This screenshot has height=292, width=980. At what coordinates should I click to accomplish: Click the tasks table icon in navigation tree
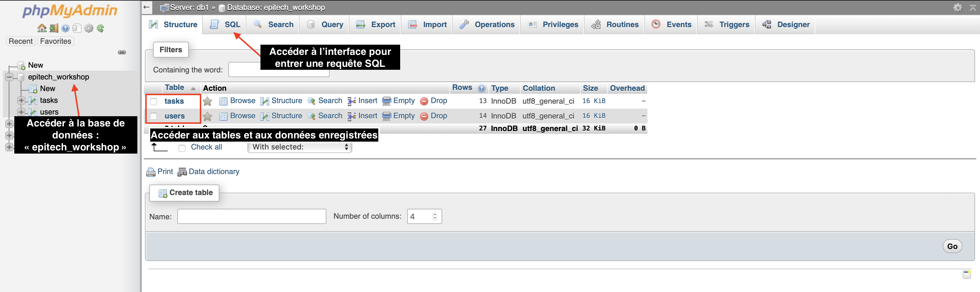point(33,100)
